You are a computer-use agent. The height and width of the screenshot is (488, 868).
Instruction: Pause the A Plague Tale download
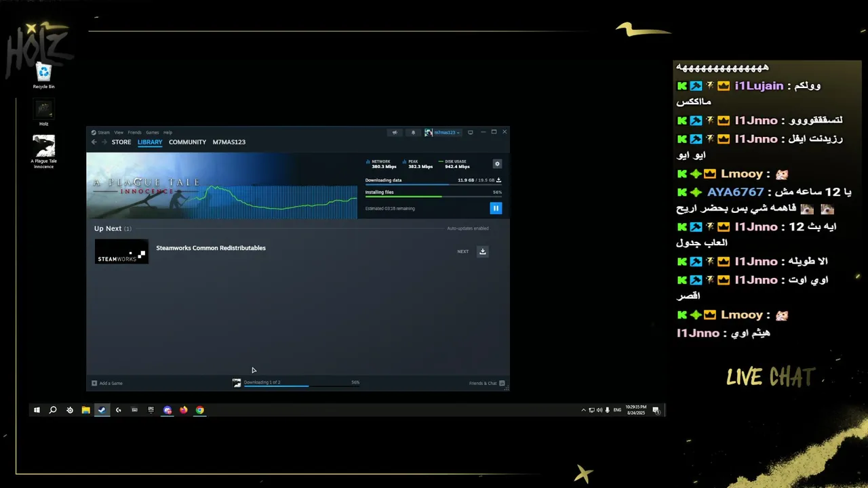496,209
